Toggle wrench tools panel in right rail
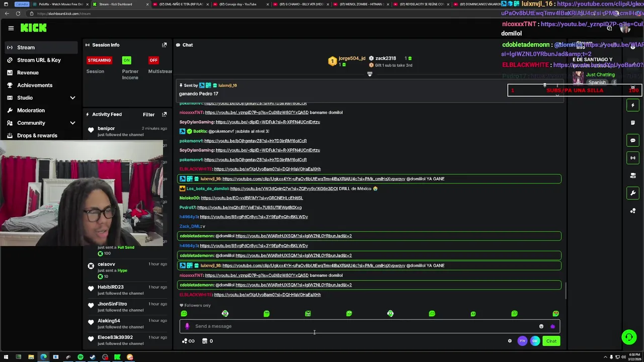 (x=633, y=193)
